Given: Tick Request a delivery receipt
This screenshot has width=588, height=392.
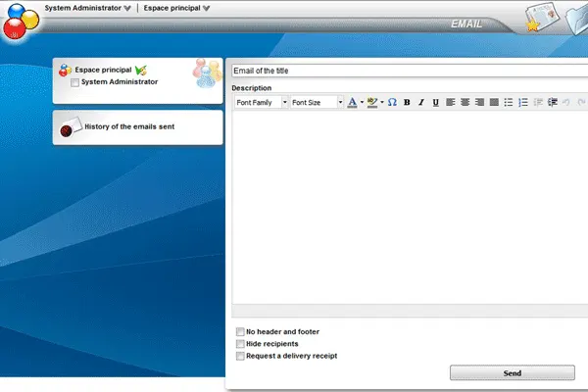Looking at the screenshot, I should point(241,356).
